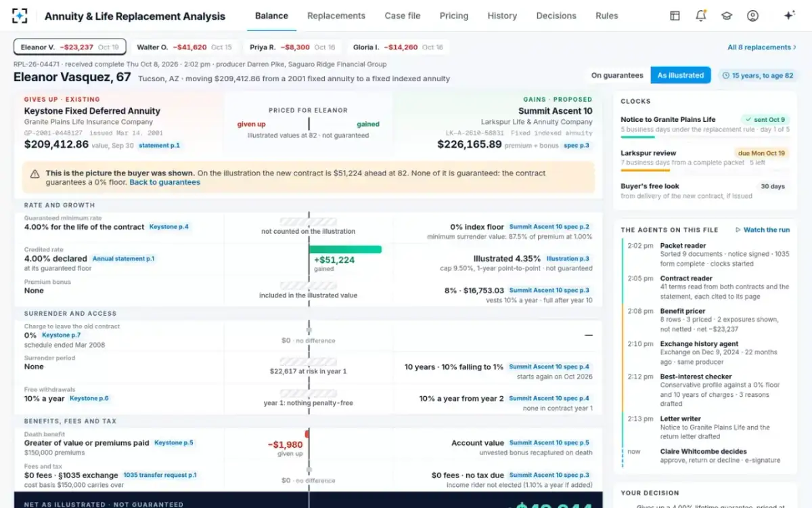Click Keystone Fixed Deferred Annuity title

92,111
